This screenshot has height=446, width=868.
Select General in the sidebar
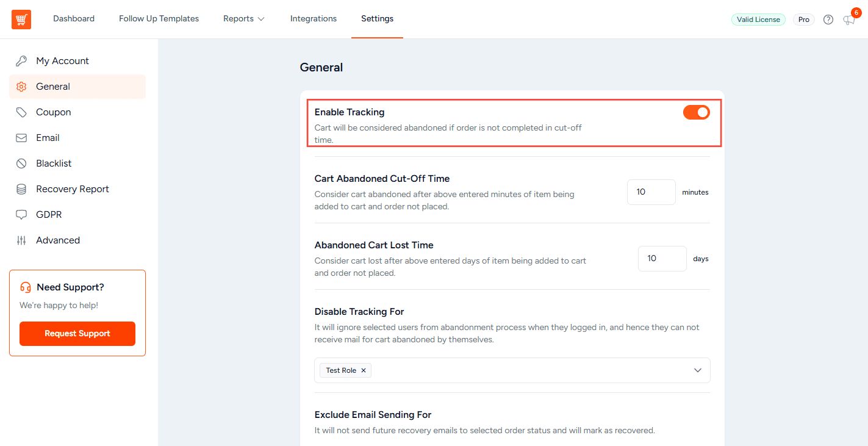[77, 87]
